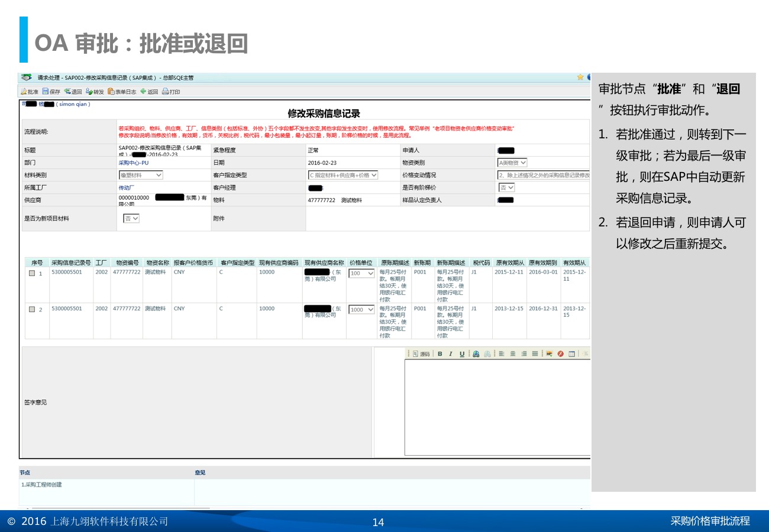
Task: Click the 采购中心-PU department link
Action: tap(134, 163)
